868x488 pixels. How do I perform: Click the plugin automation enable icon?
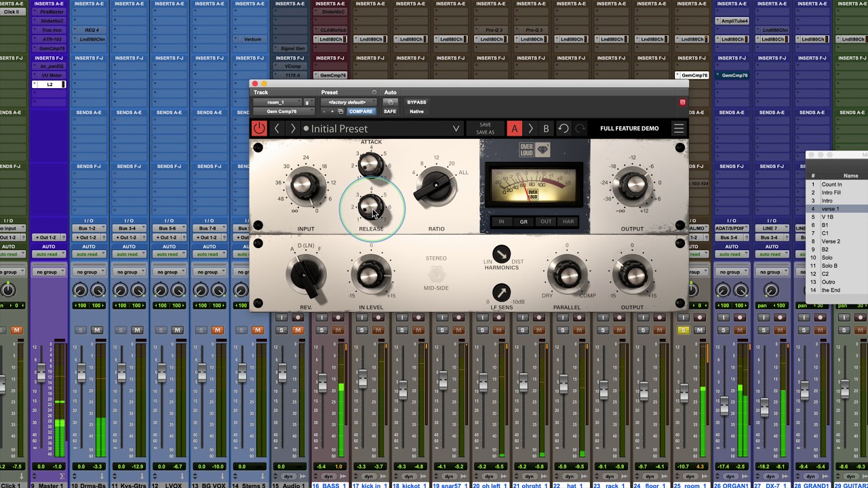(390, 102)
